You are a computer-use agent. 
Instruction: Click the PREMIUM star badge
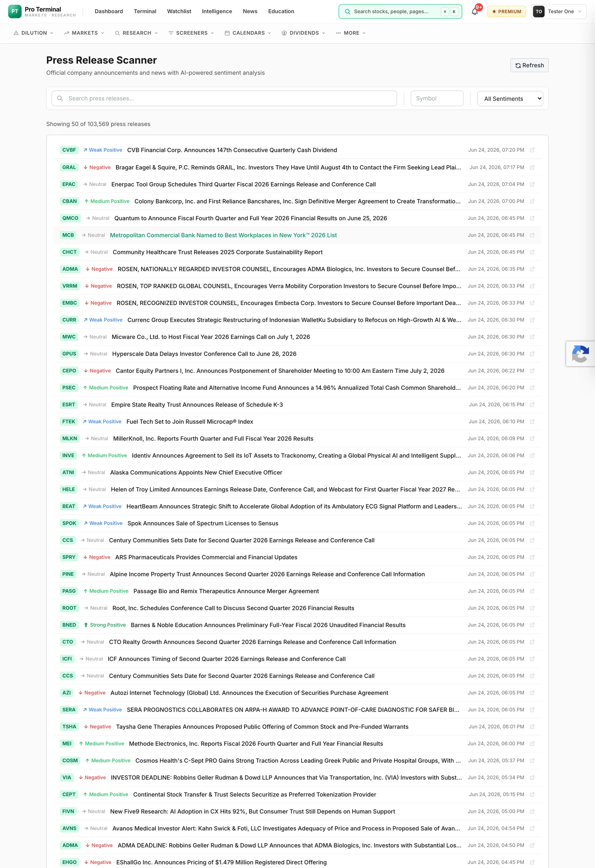pyautogui.click(x=506, y=12)
